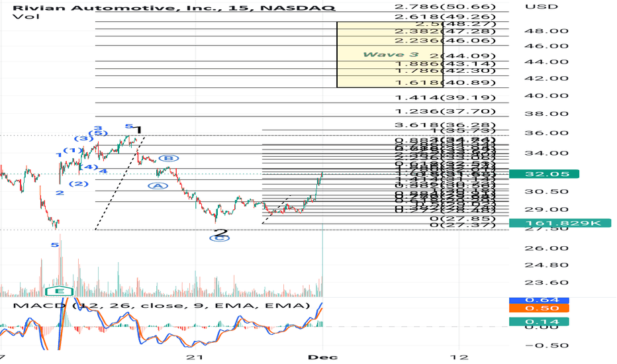617x364 pixels.
Task: Select the blue '(3)' sub-wave label
Action: click(x=84, y=138)
